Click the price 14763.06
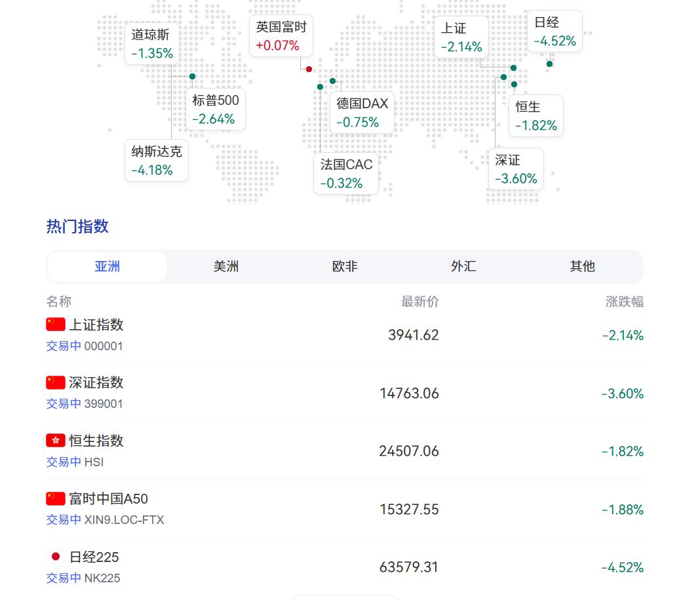This screenshot has height=600, width=700. click(x=410, y=393)
